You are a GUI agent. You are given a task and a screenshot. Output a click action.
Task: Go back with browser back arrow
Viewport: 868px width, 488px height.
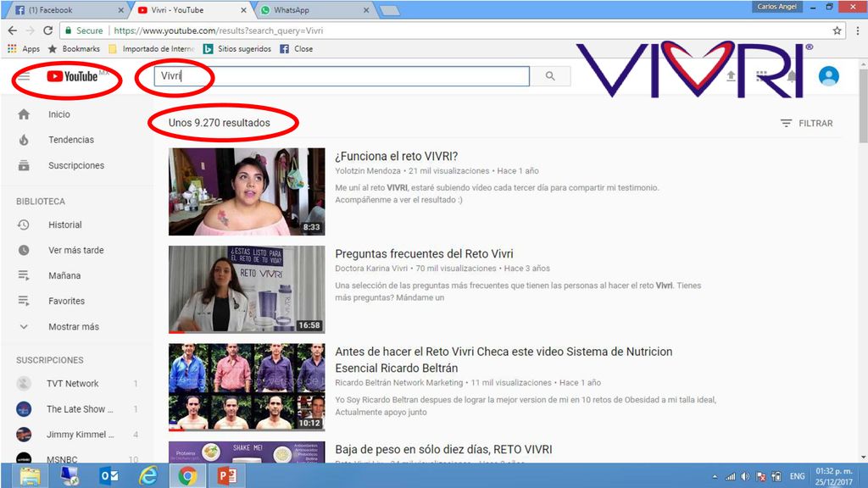(12, 30)
